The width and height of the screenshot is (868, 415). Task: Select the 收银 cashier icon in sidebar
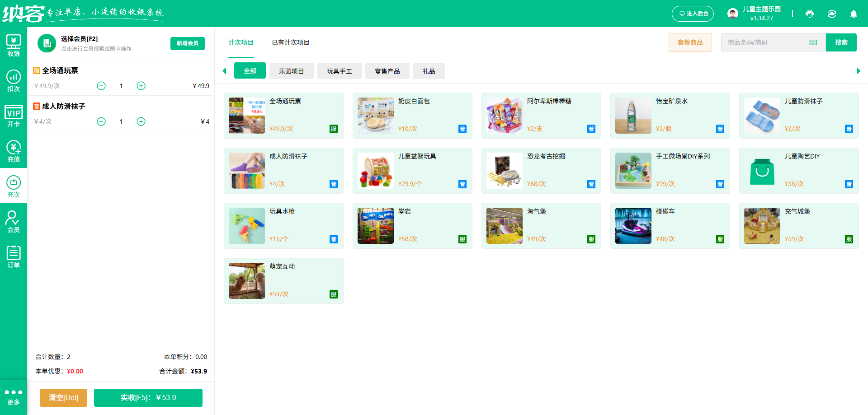click(x=14, y=45)
